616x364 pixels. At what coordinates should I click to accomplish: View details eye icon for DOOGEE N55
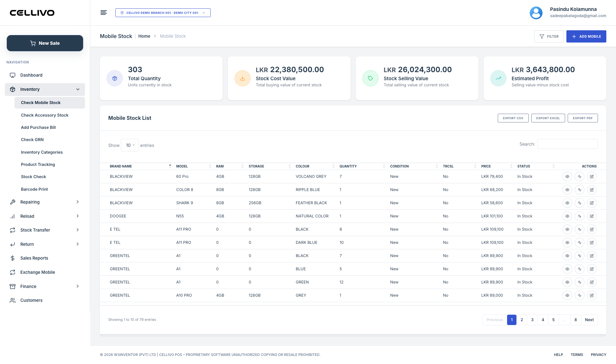pos(567,216)
